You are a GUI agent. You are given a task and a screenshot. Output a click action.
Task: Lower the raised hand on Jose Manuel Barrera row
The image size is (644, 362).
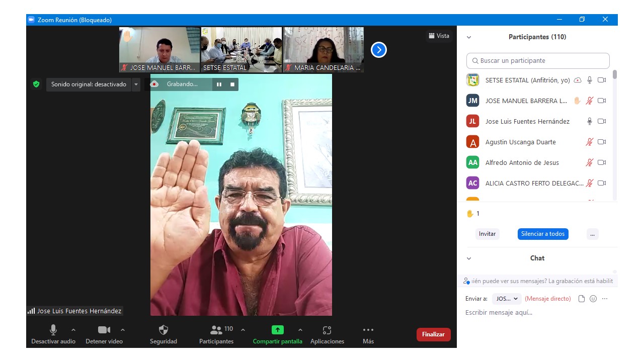pos(578,101)
